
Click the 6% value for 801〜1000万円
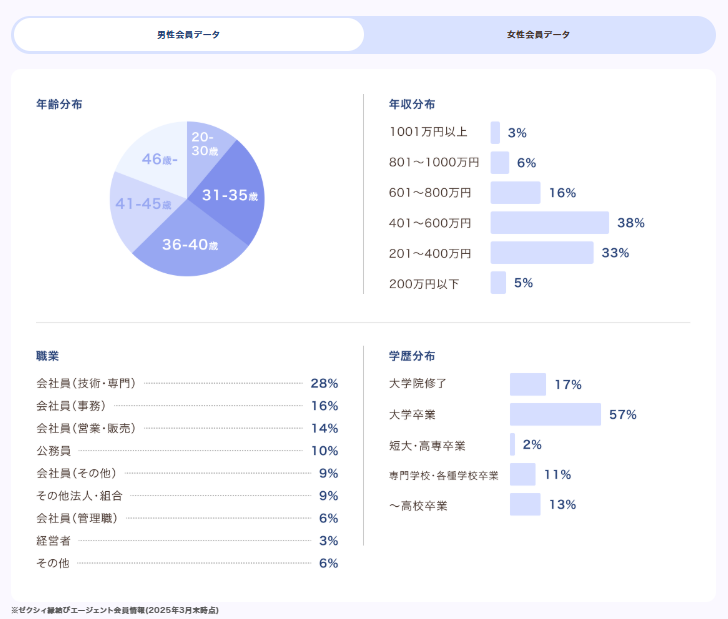(526, 163)
